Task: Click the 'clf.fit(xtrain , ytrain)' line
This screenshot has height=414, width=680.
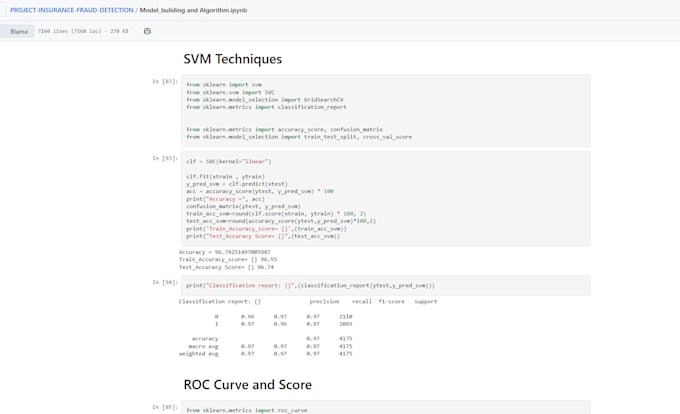Action: (x=226, y=176)
